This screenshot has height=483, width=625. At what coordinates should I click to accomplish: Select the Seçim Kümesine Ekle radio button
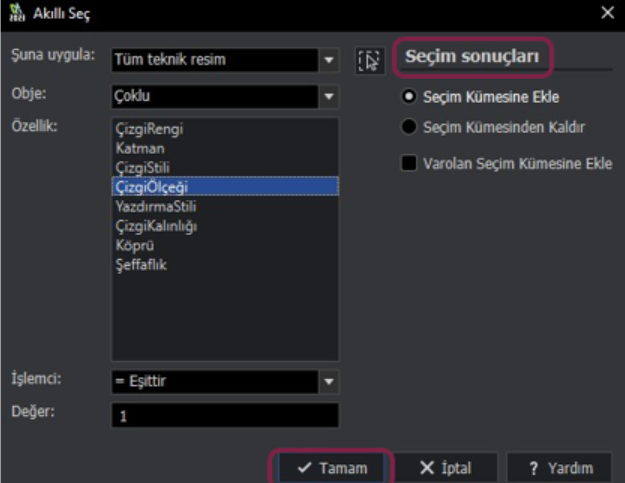coord(408,98)
